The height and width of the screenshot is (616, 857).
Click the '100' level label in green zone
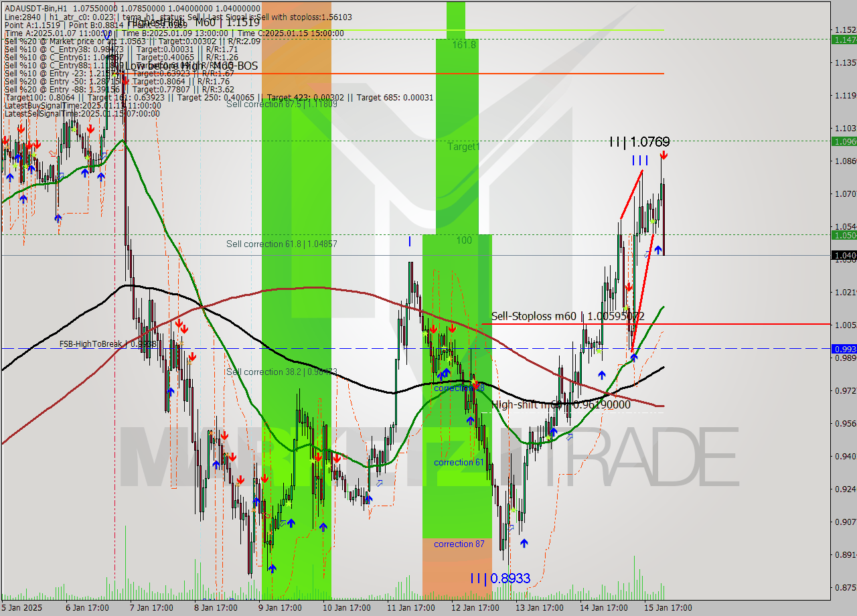464,240
